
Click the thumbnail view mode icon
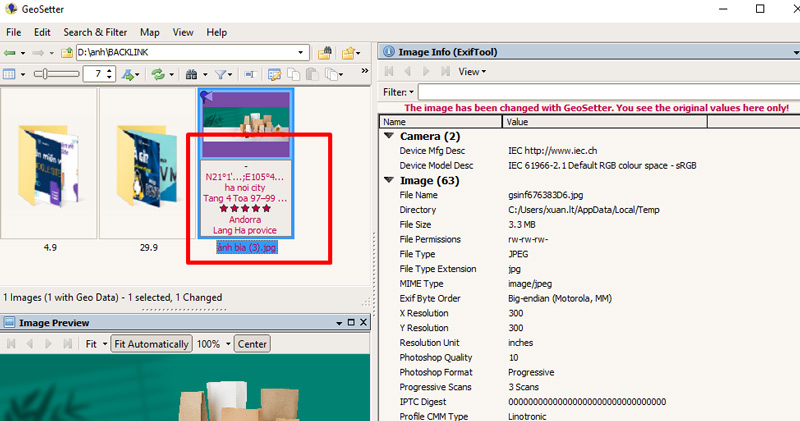(10, 74)
